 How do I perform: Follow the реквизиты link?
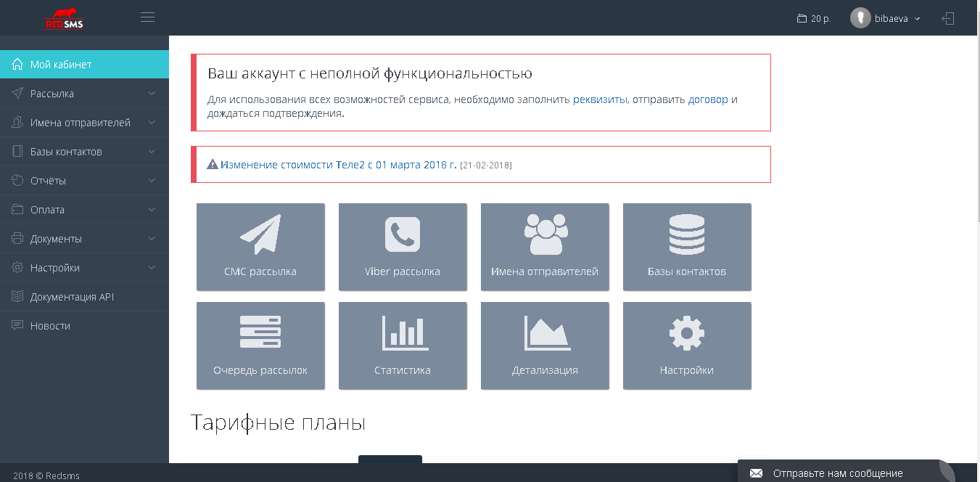pos(600,99)
